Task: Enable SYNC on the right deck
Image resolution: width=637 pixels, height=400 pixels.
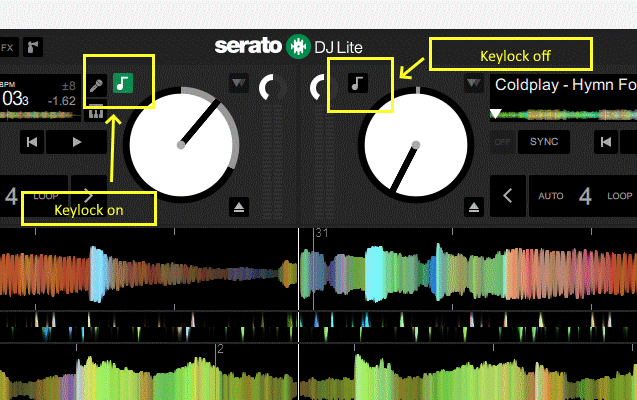Action: (544, 142)
